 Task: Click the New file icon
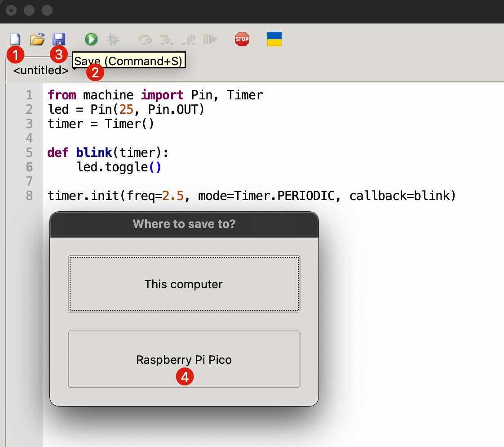click(x=15, y=40)
